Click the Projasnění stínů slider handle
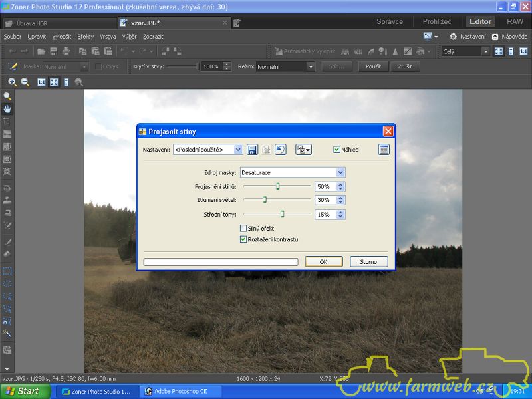The image size is (532, 399). tap(277, 187)
